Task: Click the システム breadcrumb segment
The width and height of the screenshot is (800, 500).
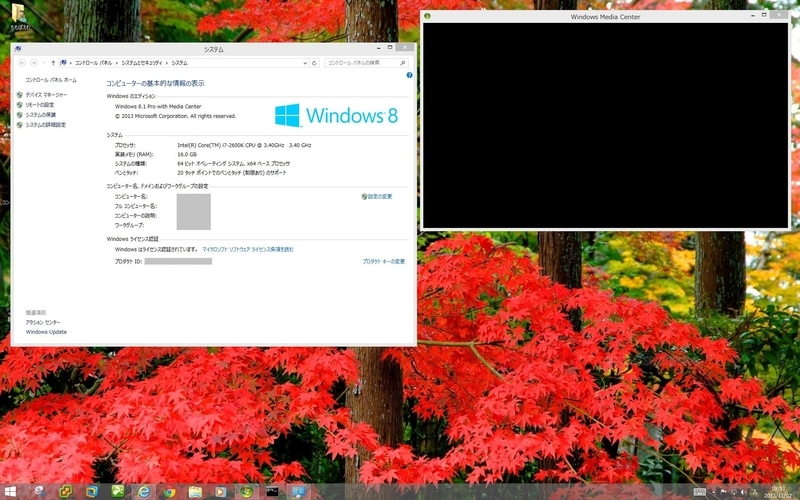Action: click(179, 63)
